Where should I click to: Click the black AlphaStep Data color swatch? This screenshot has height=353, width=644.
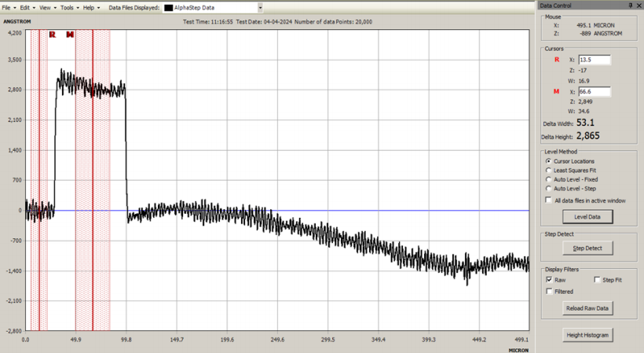pyautogui.click(x=168, y=8)
